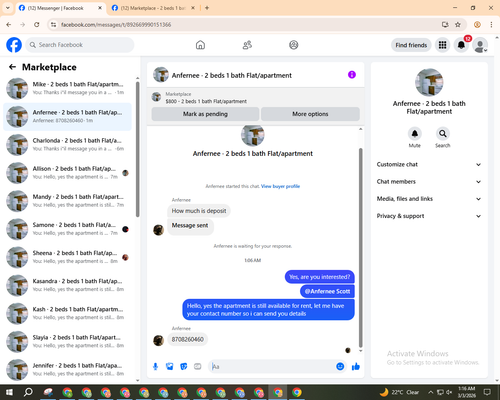Open conversation information purple icon
This screenshot has height=400, width=500.
click(x=352, y=75)
